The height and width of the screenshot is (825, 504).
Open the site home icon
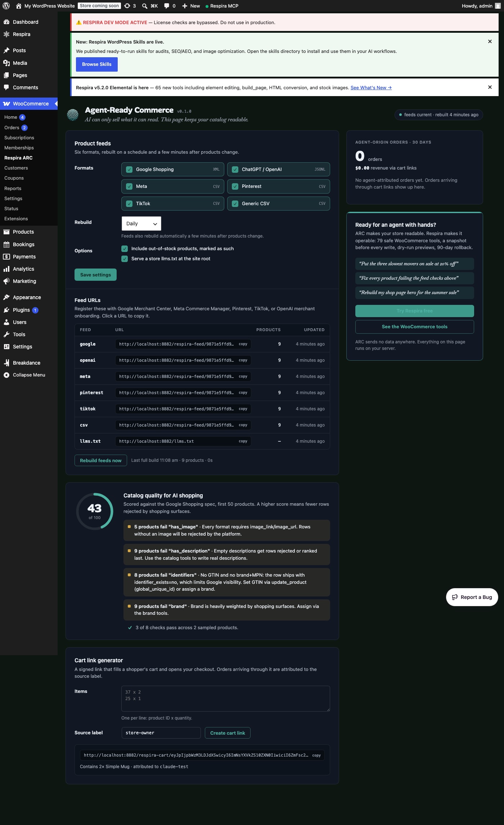tap(19, 6)
